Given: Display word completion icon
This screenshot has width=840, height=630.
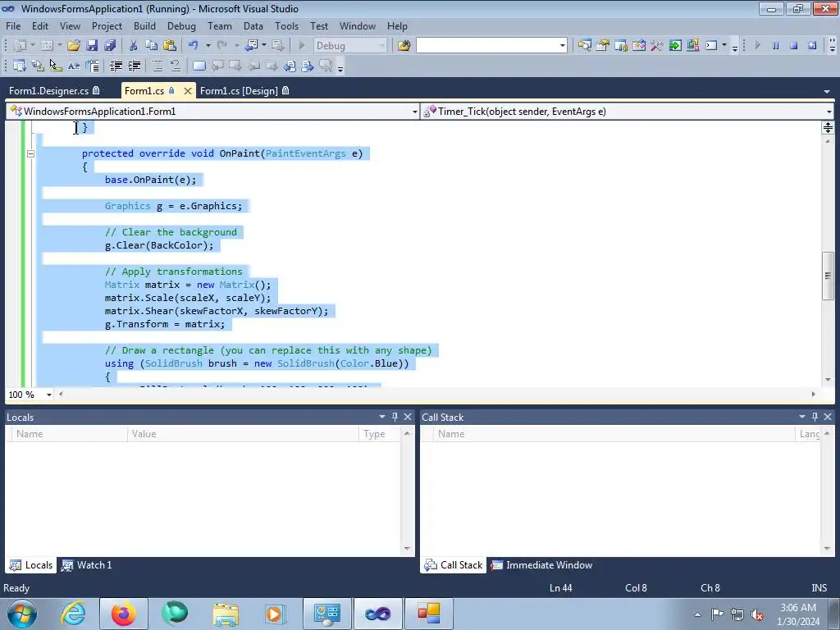Looking at the screenshot, I should [x=74, y=66].
